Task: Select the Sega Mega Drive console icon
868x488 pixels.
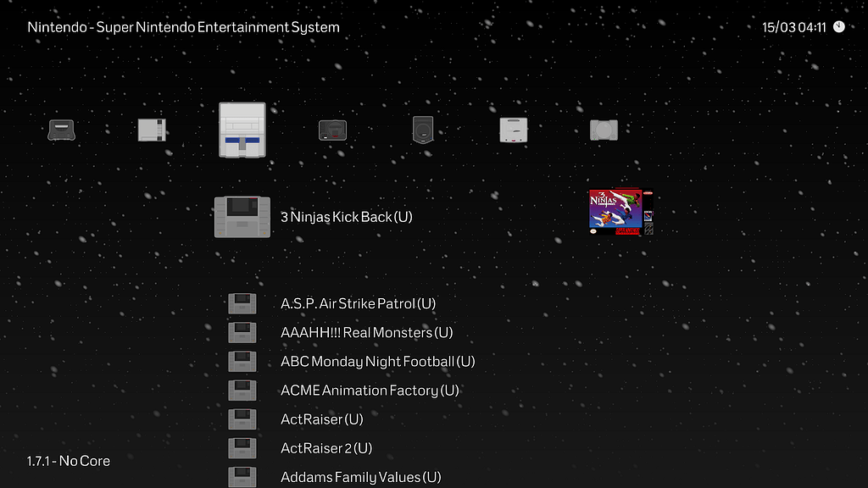Action: [331, 130]
